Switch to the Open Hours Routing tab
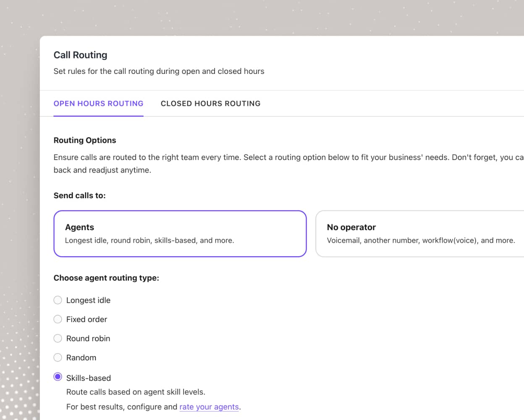The image size is (524, 420). 98,103
